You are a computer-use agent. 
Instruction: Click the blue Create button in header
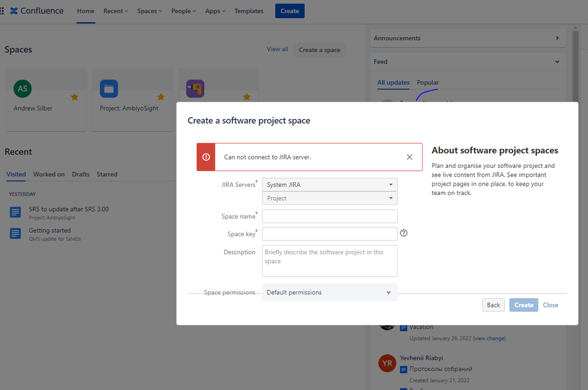point(290,11)
